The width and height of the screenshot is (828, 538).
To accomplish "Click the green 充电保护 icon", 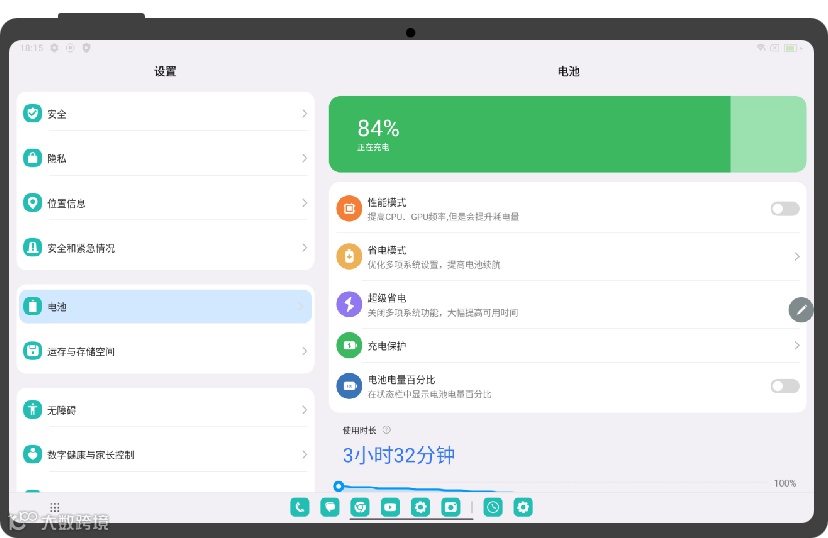I will click(x=349, y=345).
